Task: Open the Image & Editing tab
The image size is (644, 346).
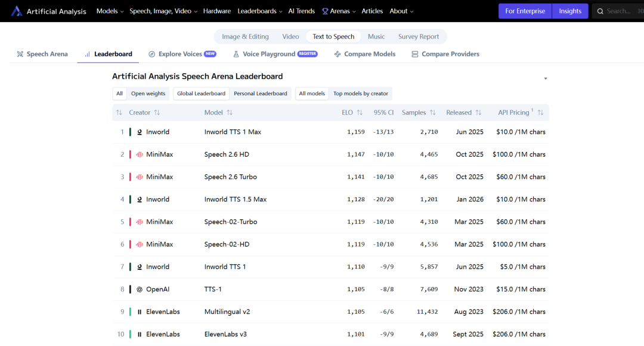Action: pyautogui.click(x=245, y=36)
